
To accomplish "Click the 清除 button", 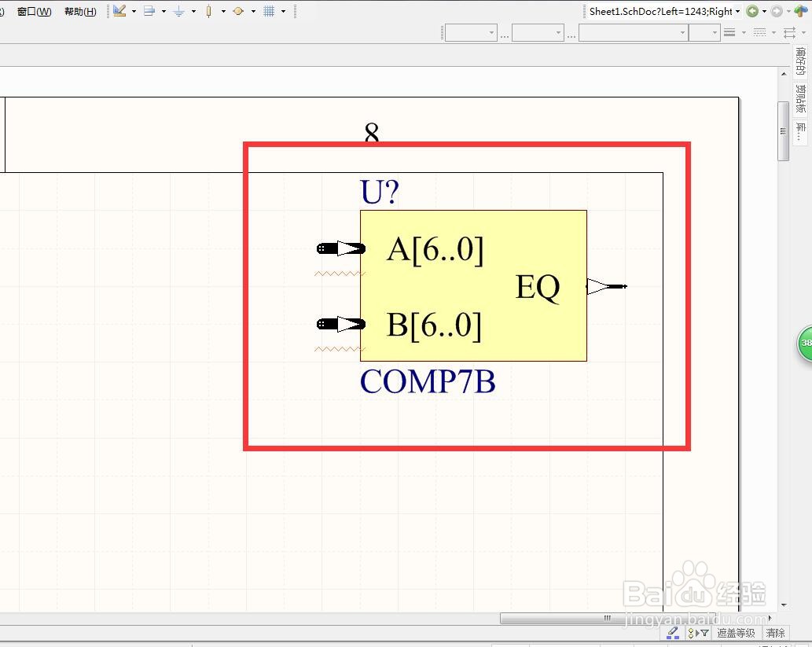I will (x=775, y=633).
